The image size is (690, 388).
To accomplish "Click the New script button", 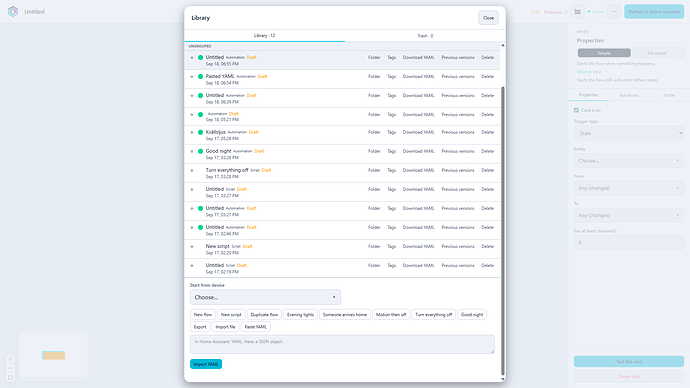I will pos(231,315).
